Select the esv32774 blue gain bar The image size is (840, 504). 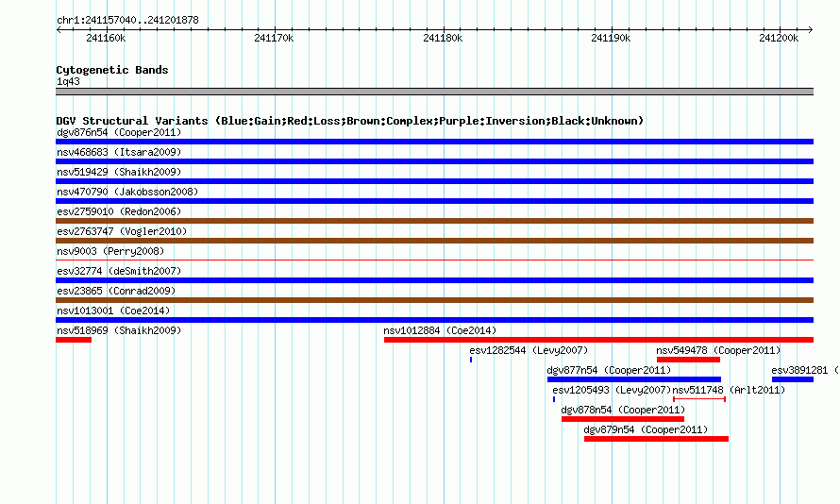434,280
